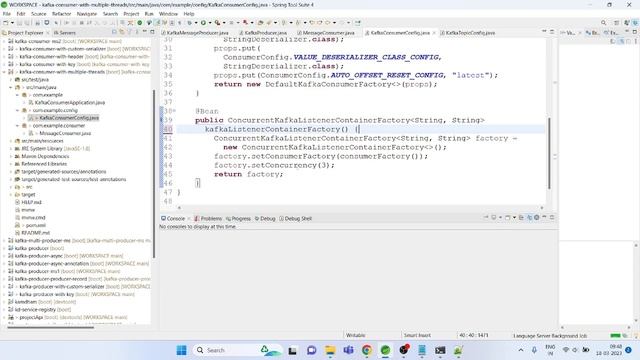Open the Run menu

(149, 14)
